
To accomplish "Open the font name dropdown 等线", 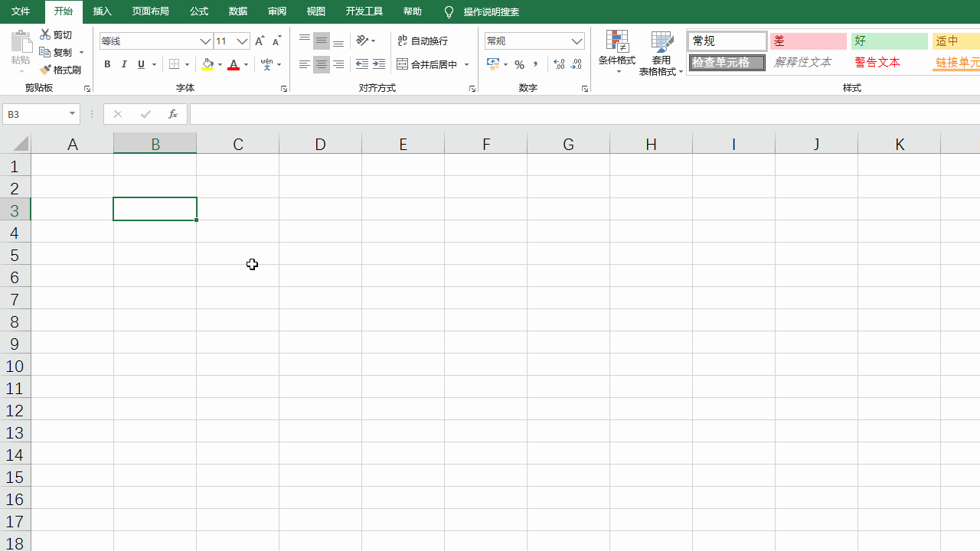I will [205, 41].
